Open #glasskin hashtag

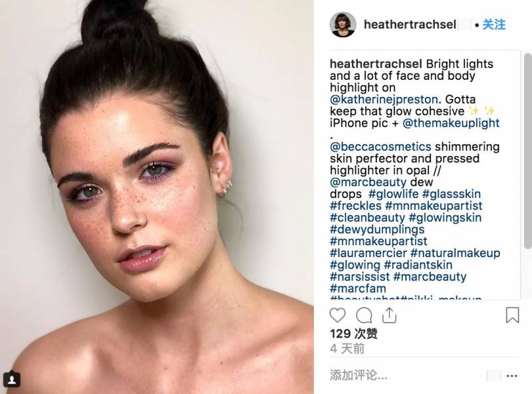[452, 194]
